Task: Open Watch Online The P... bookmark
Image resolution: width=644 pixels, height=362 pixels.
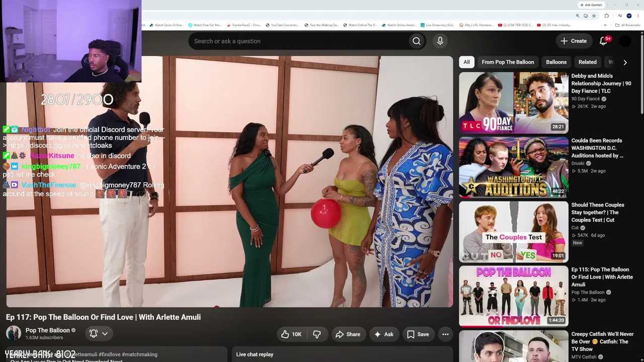Action: (x=360, y=25)
